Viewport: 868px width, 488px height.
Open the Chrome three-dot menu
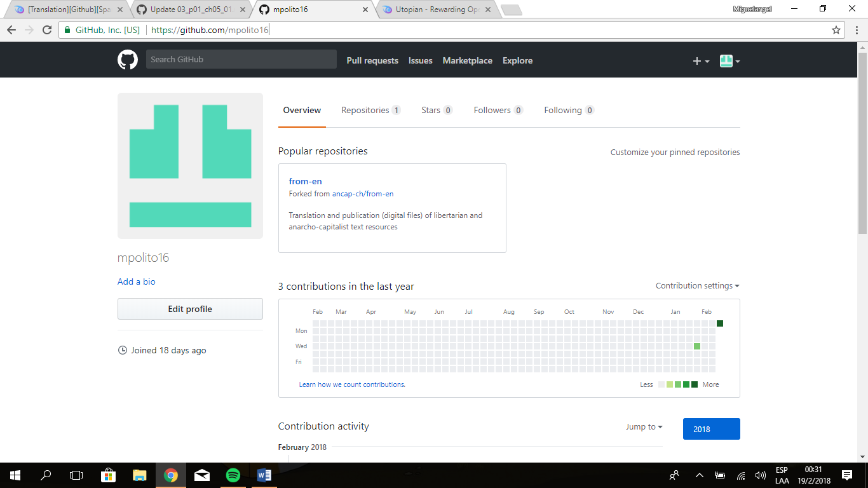(856, 30)
